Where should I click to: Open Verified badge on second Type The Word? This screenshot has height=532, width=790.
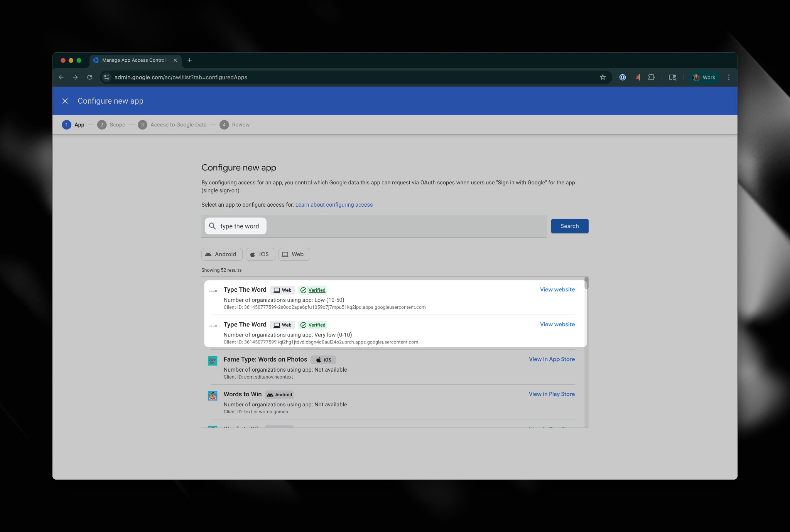313,325
